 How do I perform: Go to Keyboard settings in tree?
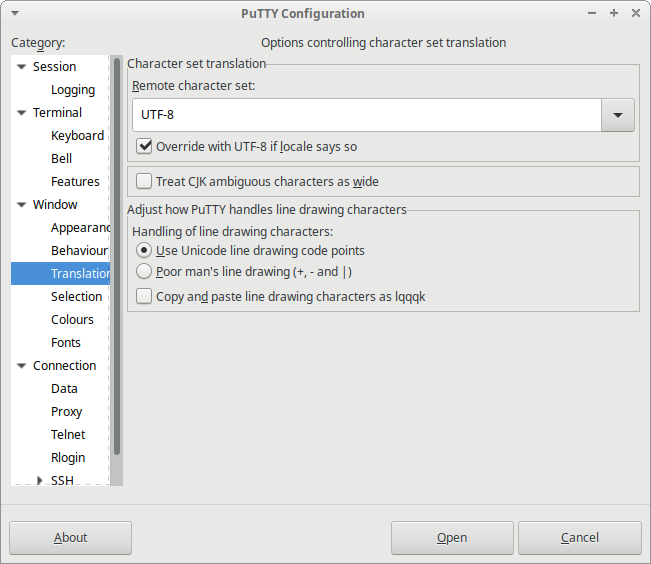pyautogui.click(x=77, y=136)
